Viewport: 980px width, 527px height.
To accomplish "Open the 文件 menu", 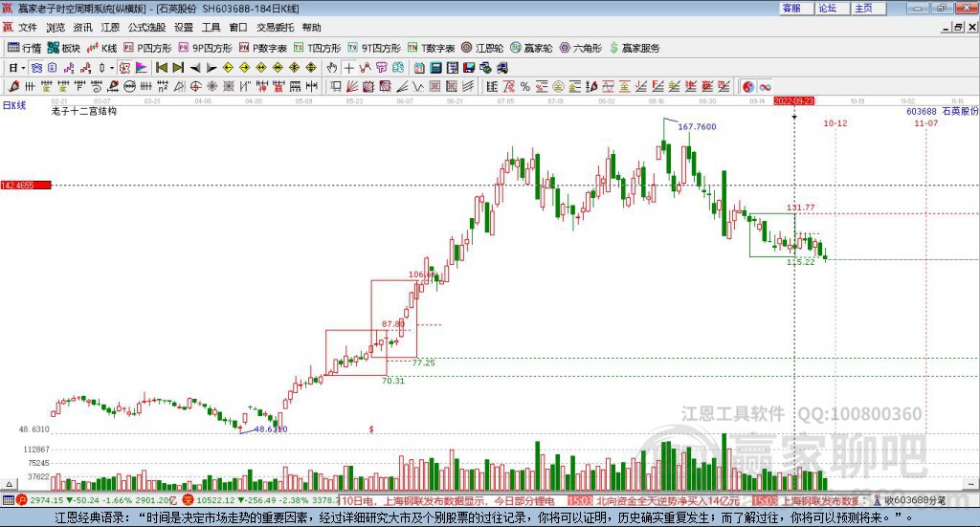I will 28,28.
